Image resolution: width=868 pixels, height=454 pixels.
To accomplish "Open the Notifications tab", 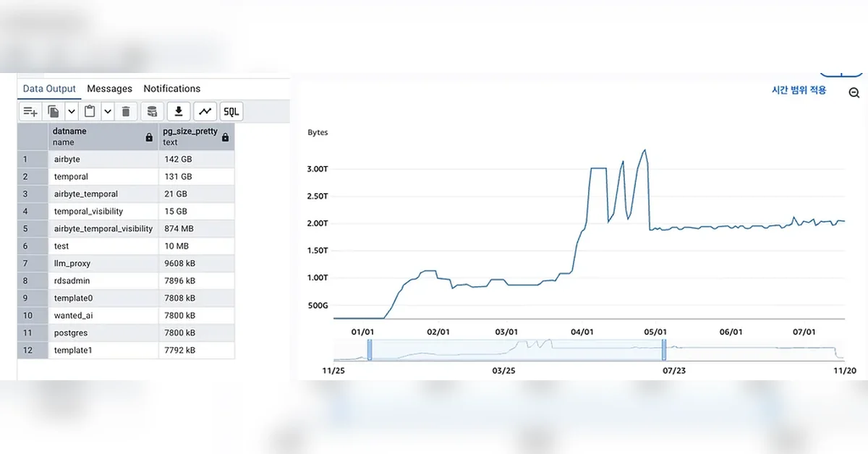I will coord(172,89).
